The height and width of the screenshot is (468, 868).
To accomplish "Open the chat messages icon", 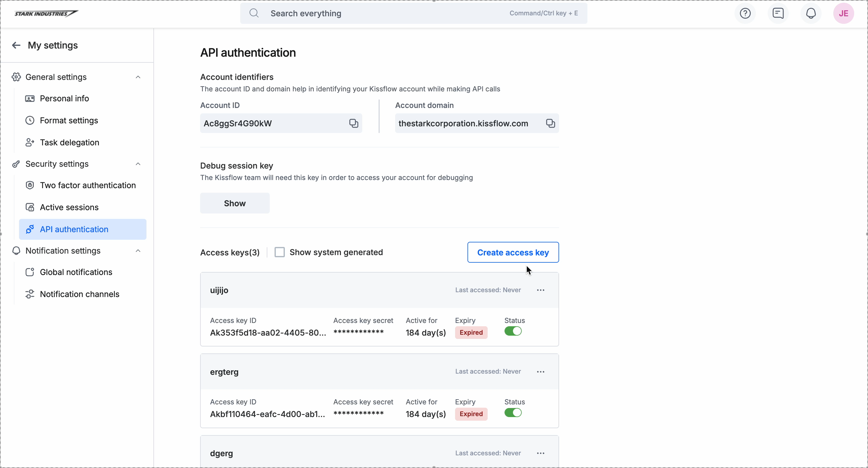I will [x=778, y=14].
